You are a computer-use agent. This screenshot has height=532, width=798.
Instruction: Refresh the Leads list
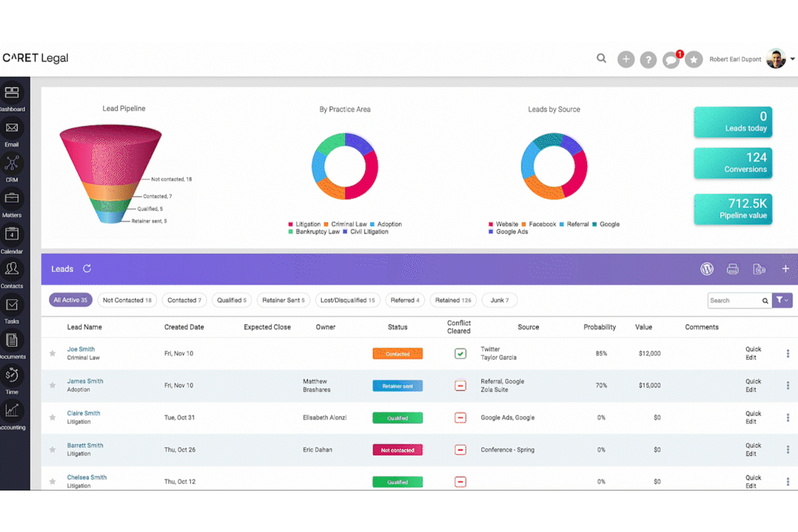87,268
